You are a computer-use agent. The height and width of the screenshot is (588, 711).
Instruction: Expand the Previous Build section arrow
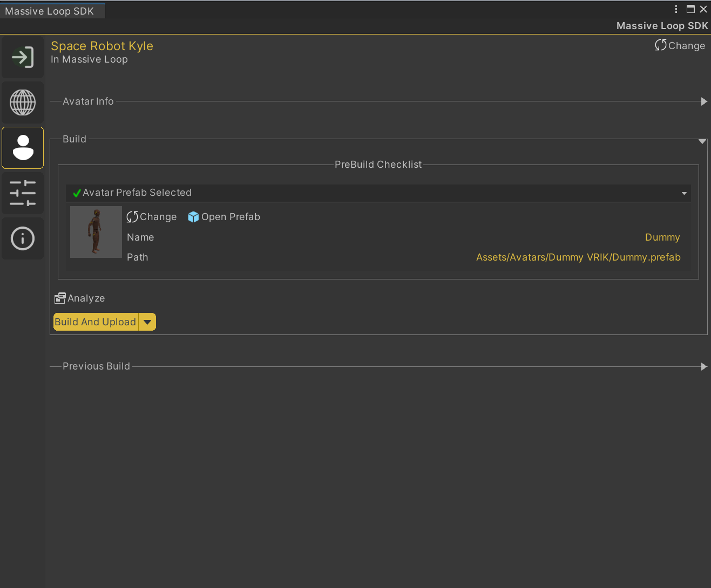pyautogui.click(x=704, y=367)
